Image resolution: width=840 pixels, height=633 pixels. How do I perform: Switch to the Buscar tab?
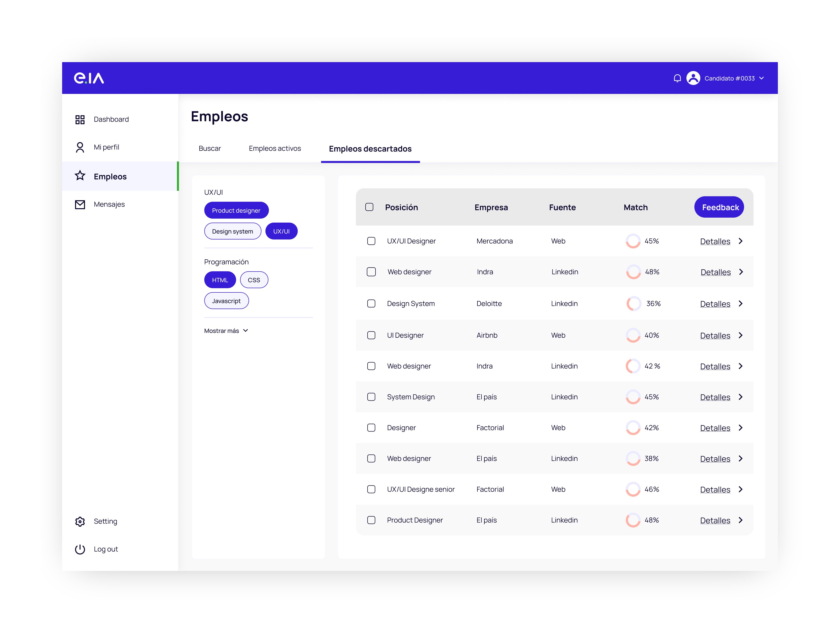(x=210, y=148)
